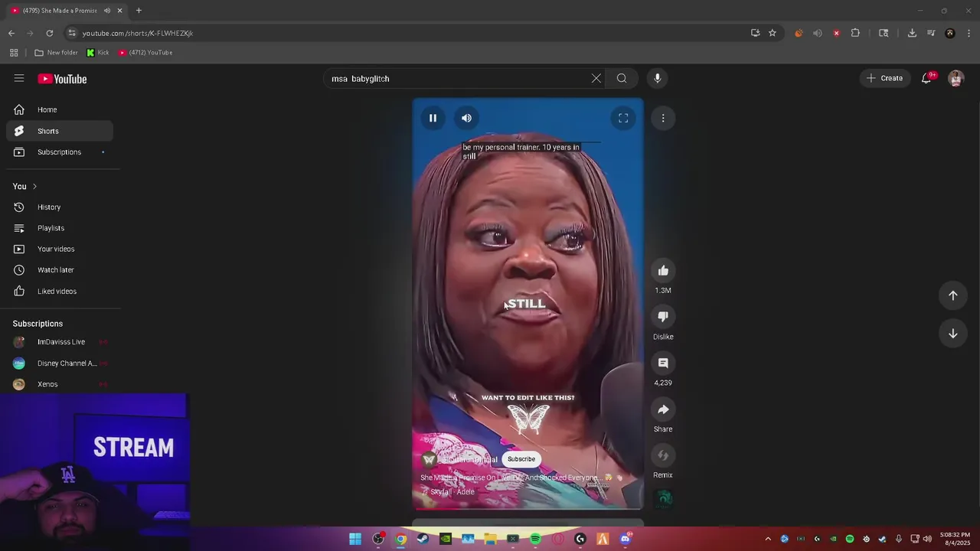Open Your videos in sidebar
980x551 pixels.
pos(60,249)
